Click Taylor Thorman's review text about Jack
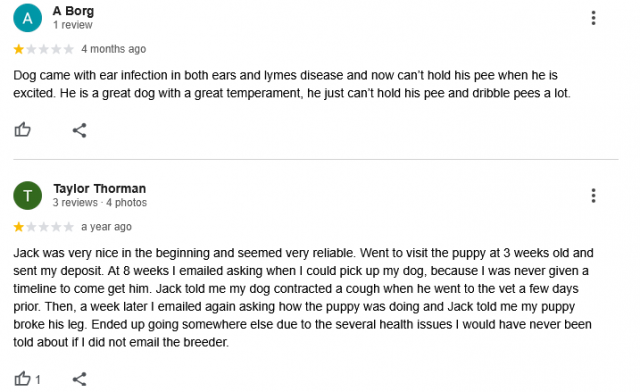This screenshot has height=392, width=640. coord(303,297)
